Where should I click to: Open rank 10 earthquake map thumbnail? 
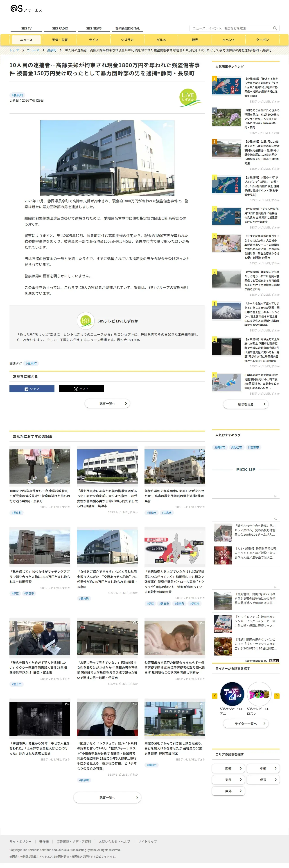227,382
